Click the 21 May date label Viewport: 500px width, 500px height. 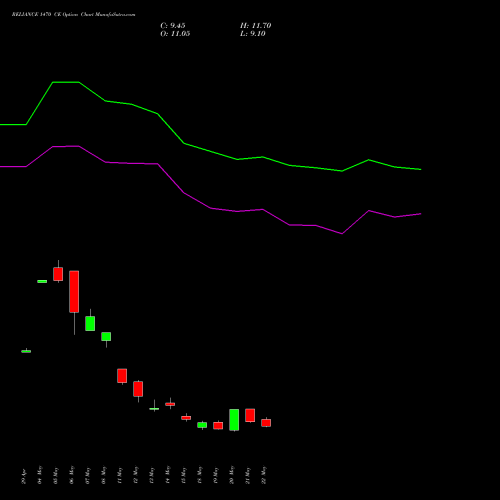coord(248,475)
